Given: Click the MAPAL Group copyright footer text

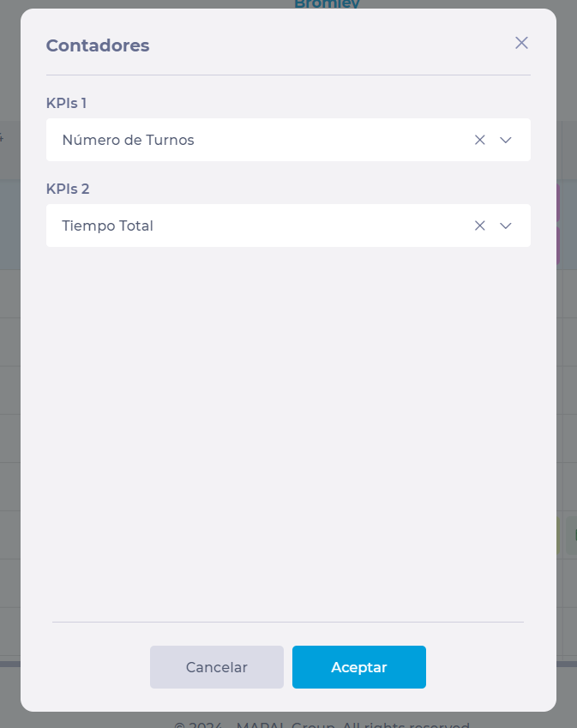Looking at the screenshot, I should 322,724.
